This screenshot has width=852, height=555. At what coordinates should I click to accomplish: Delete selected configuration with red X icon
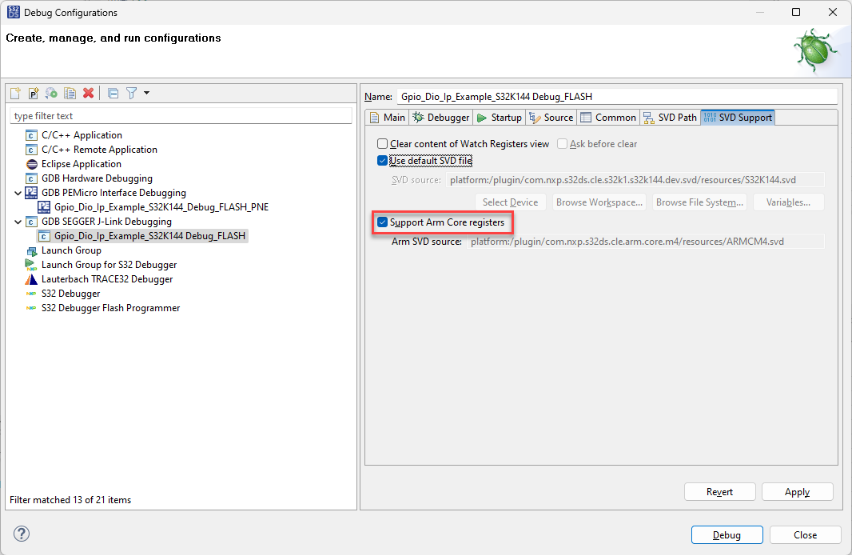[88, 93]
